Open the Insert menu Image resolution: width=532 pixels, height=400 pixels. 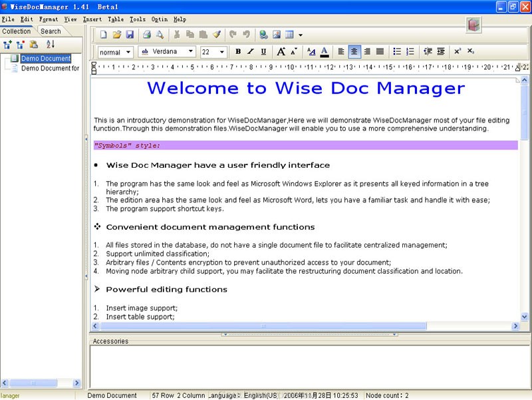[x=92, y=19]
